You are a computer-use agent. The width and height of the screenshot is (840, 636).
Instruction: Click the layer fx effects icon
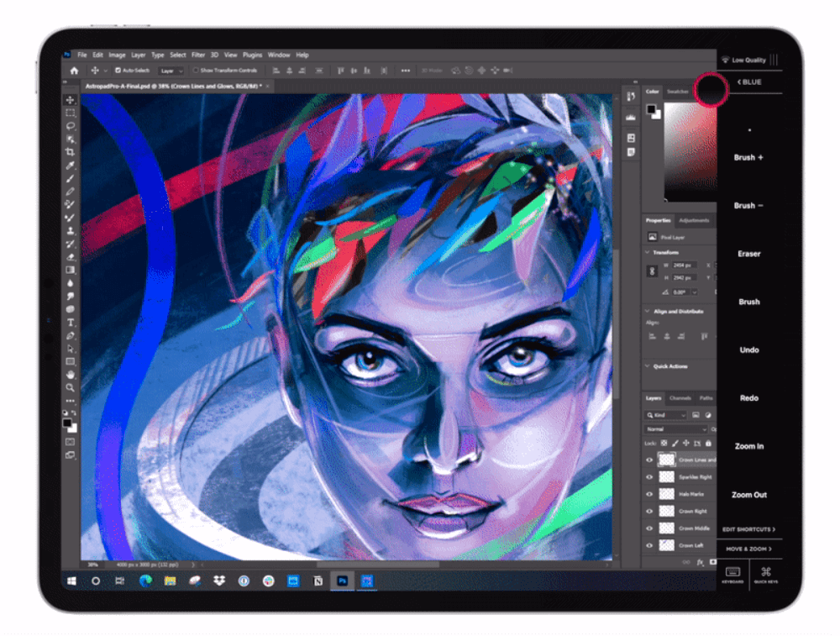[x=701, y=562]
